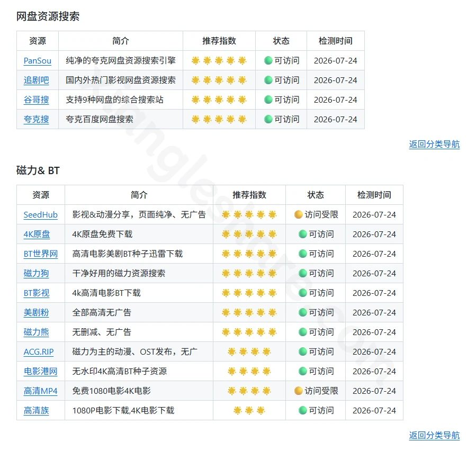Open the 高清MP4 link
Viewport: 476px width, 451px height.
coord(40,391)
